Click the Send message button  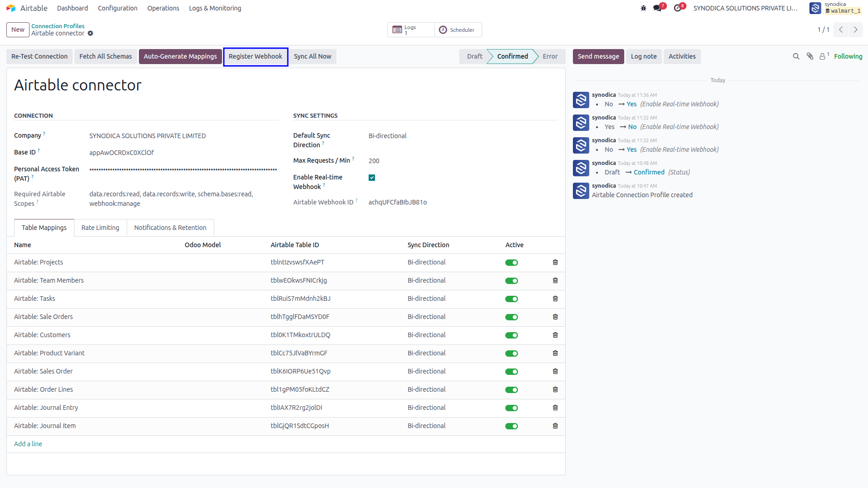(598, 56)
